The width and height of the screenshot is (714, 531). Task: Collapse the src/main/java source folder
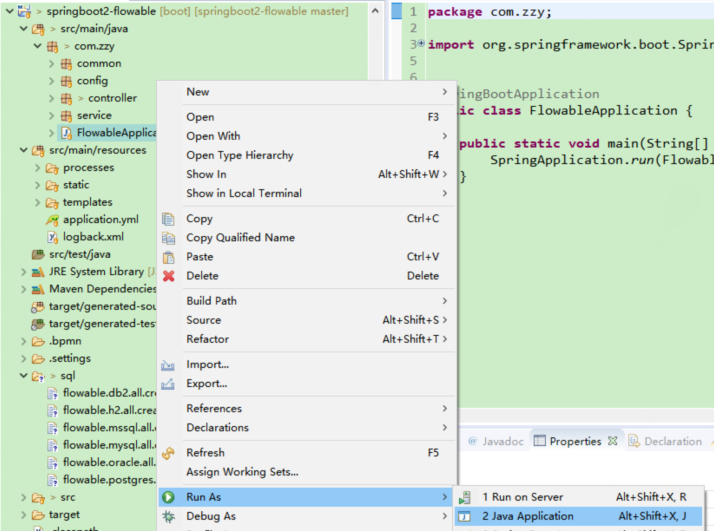click(x=24, y=28)
